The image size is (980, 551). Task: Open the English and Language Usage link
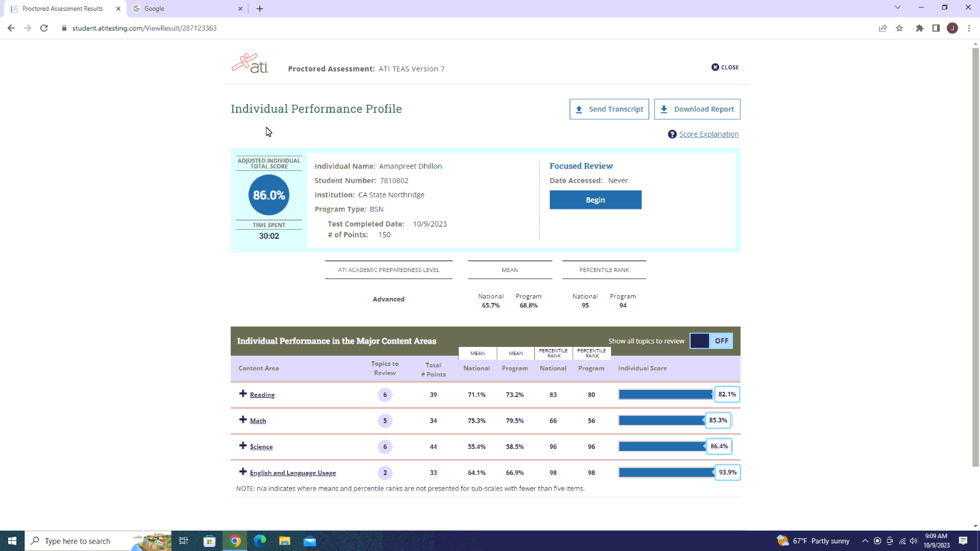click(293, 473)
